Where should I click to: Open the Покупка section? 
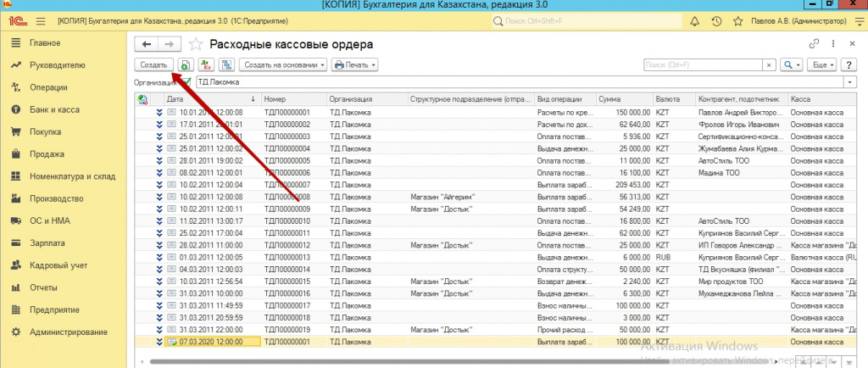[46, 131]
